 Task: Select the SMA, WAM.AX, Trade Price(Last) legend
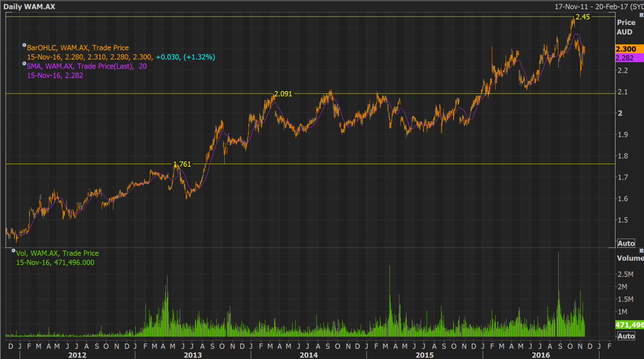point(87,66)
